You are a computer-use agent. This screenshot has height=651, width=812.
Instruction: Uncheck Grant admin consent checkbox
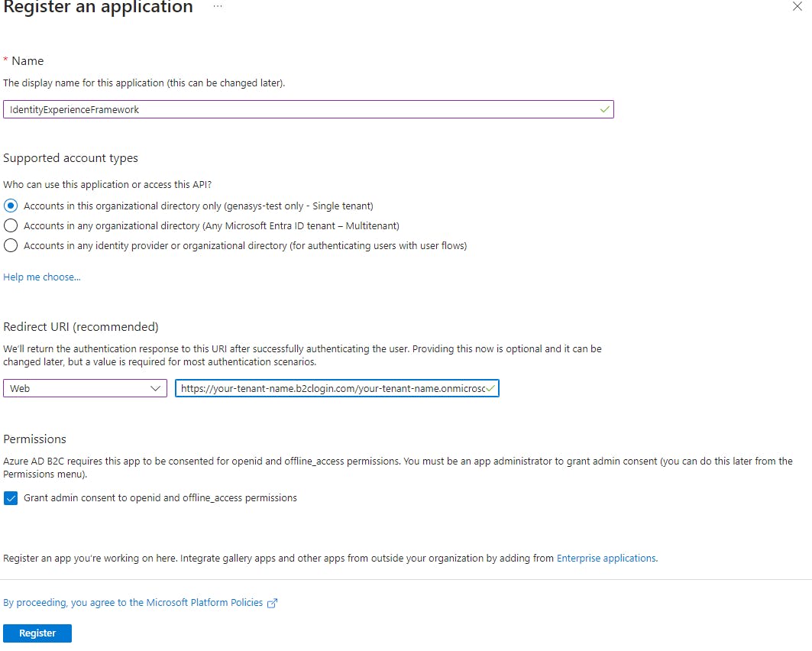(11, 498)
